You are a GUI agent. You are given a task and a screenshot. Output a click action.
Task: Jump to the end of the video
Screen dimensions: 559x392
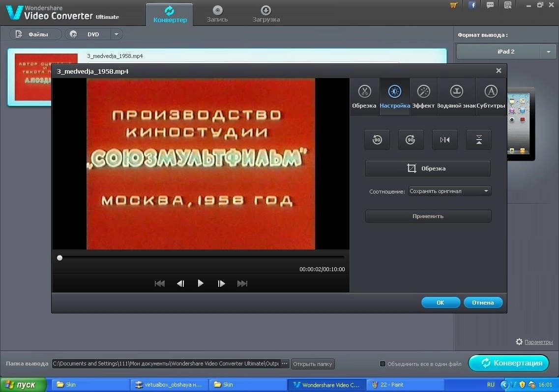pyautogui.click(x=242, y=283)
